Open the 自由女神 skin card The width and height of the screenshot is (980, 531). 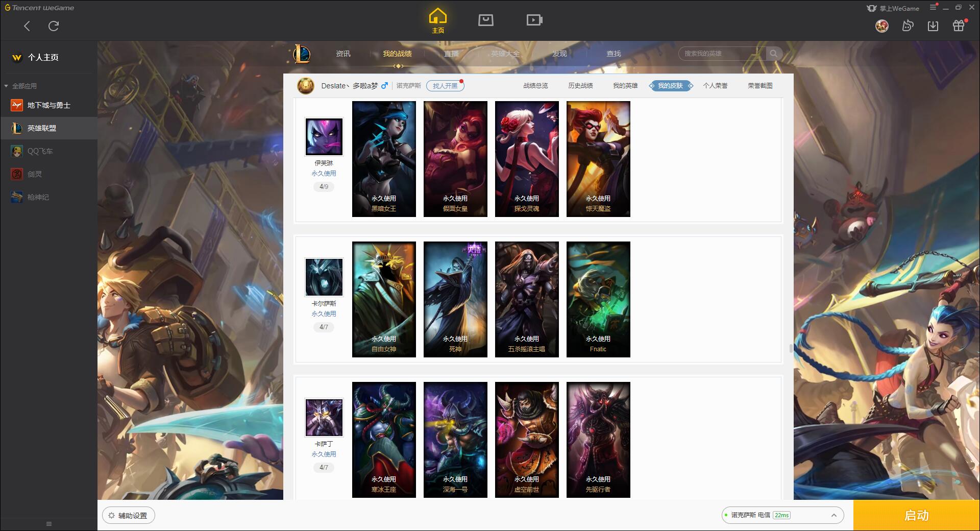[x=384, y=299]
